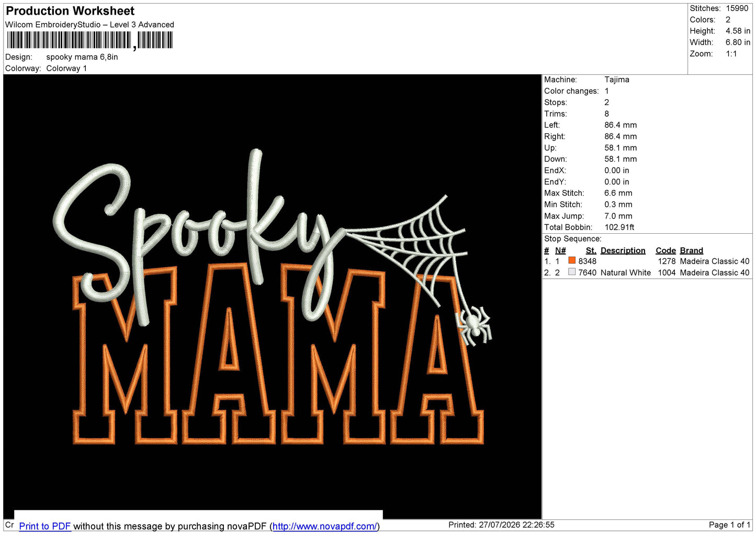Click the 'Trims:' value 8
Viewport: 756px width, 534px height.
point(607,113)
